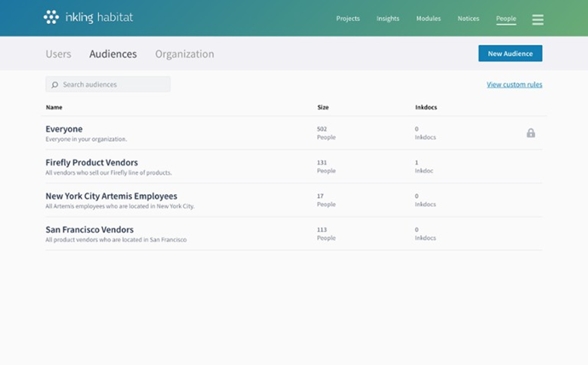Image resolution: width=588 pixels, height=365 pixels.
Task: Switch to the Users tab
Action: (x=59, y=54)
